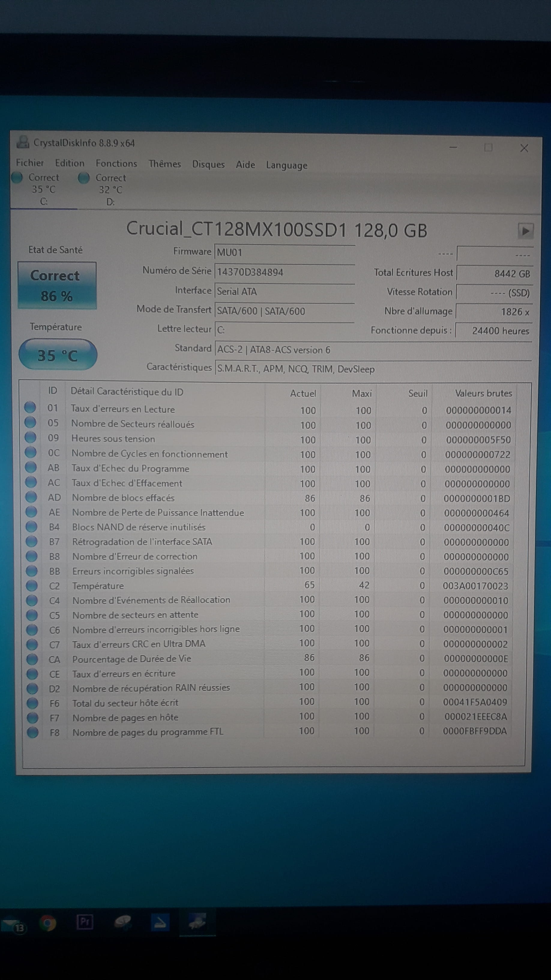Image resolution: width=551 pixels, height=980 pixels.
Task: Open the Fonctions menu
Action: pyautogui.click(x=116, y=164)
